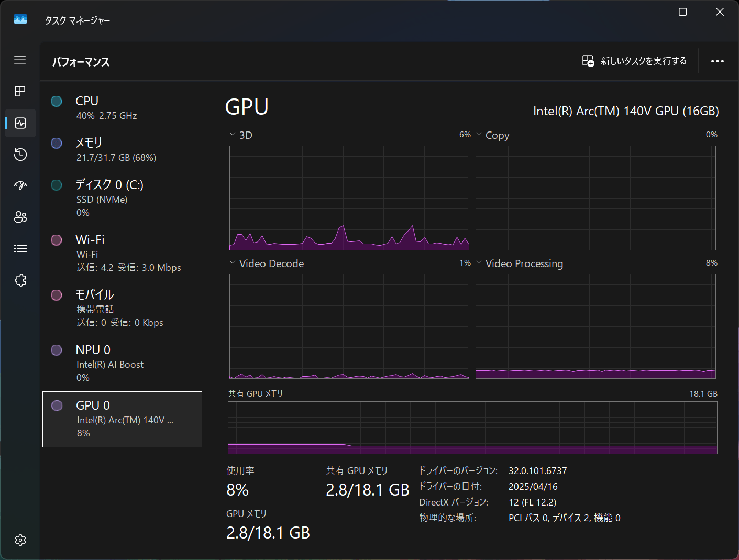Select the モバイル performance item
This screenshot has height=560, width=739.
click(122, 309)
